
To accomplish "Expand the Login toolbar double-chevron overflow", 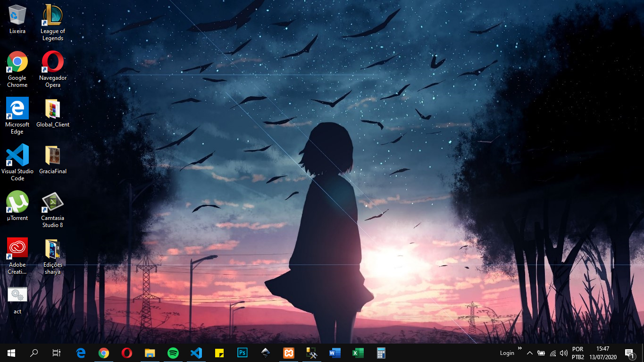I will click(520, 349).
